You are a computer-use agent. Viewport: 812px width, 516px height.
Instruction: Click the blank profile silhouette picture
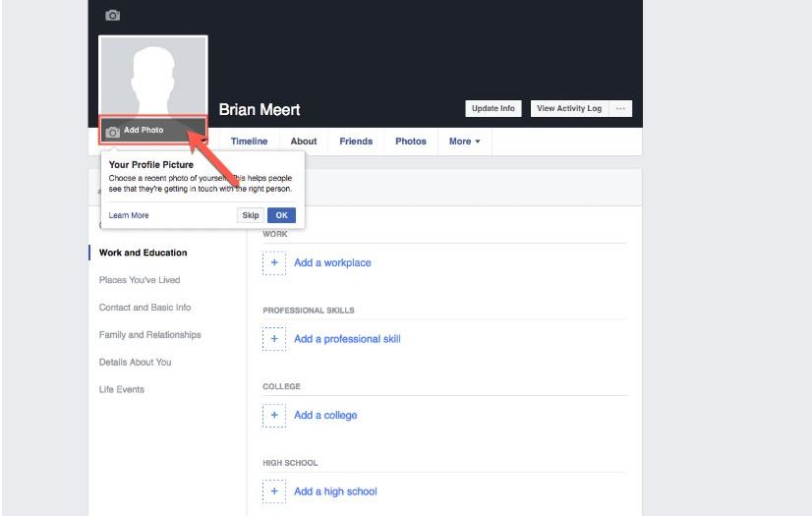click(x=153, y=76)
